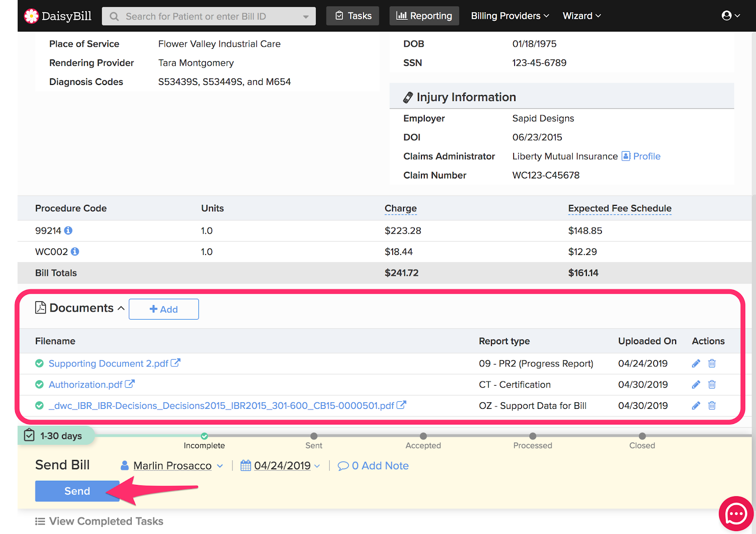
Task: Open the live chat bubble icon
Action: (x=736, y=514)
